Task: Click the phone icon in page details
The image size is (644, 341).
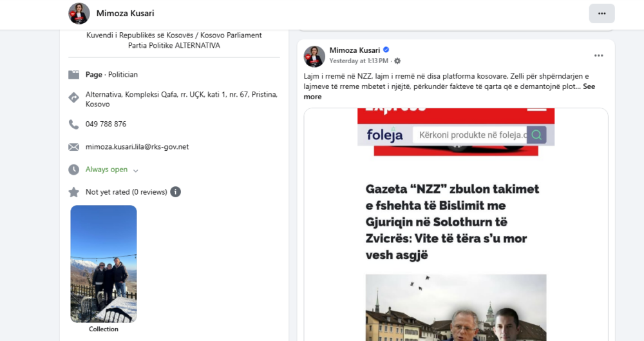Action: click(74, 124)
